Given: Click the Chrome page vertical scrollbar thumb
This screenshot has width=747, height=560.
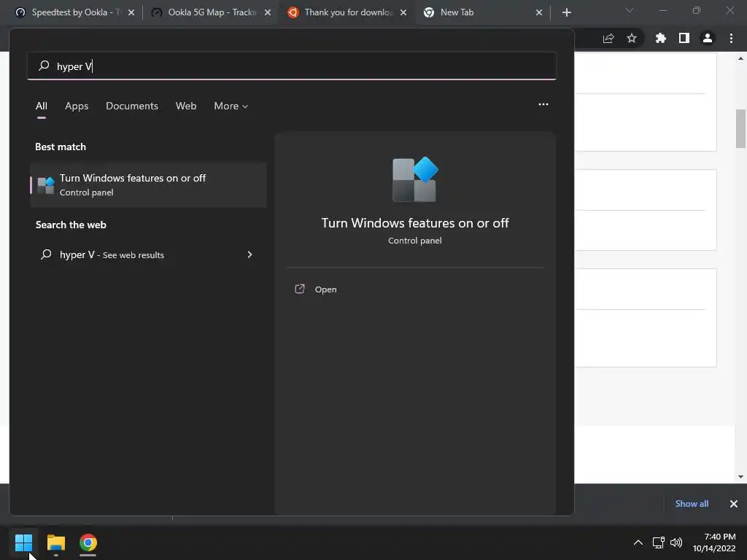Looking at the screenshot, I should [x=741, y=128].
